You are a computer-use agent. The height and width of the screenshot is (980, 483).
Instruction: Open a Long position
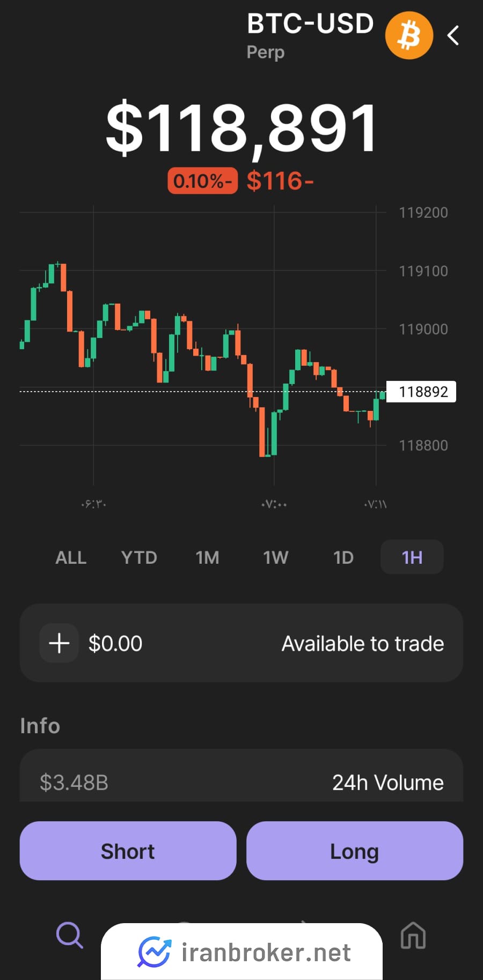pyautogui.click(x=355, y=851)
